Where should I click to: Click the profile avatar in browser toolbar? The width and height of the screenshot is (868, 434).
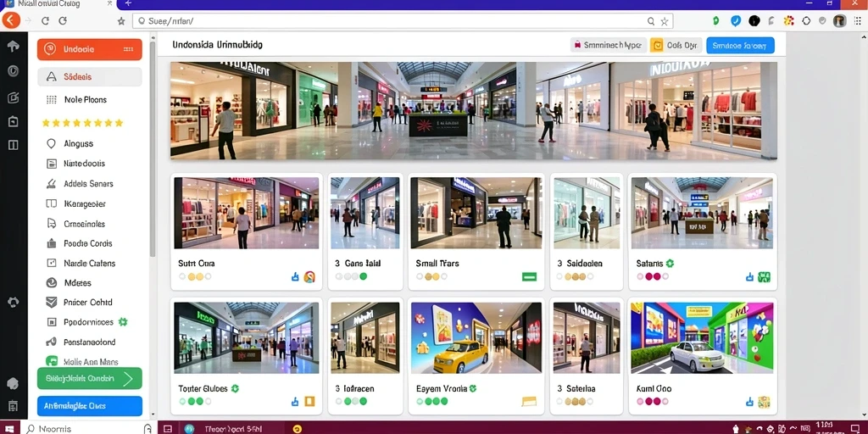839,21
